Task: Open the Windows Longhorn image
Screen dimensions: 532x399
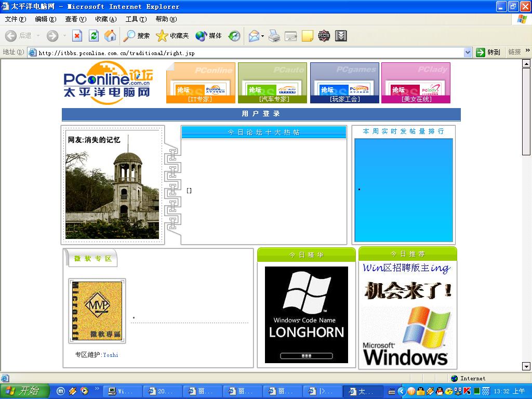Action: pyautogui.click(x=307, y=314)
